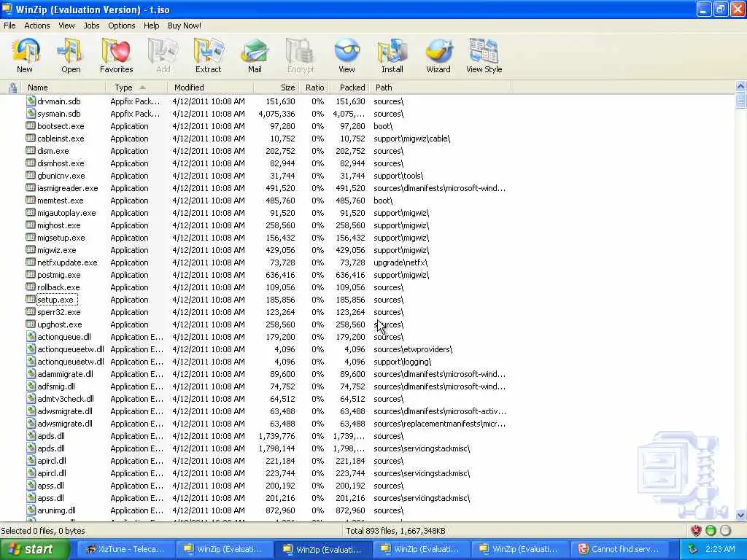The width and height of the screenshot is (747, 560).
Task: Select the rollback.exe file
Action: [58, 287]
